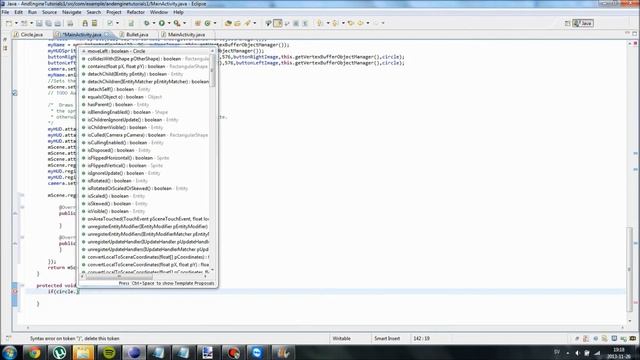The height and width of the screenshot is (360, 640).
Task: Click the New Java Class icon
Action: pyautogui.click(x=207, y=23)
